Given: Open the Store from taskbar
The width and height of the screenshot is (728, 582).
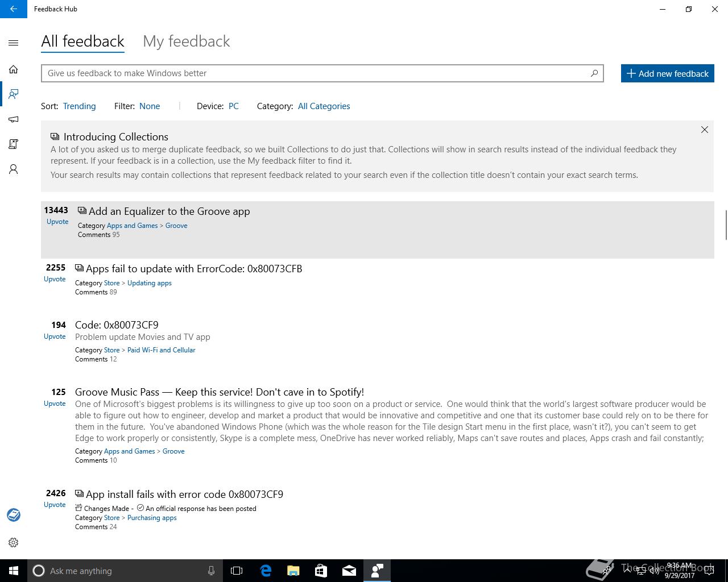Looking at the screenshot, I should coord(321,571).
